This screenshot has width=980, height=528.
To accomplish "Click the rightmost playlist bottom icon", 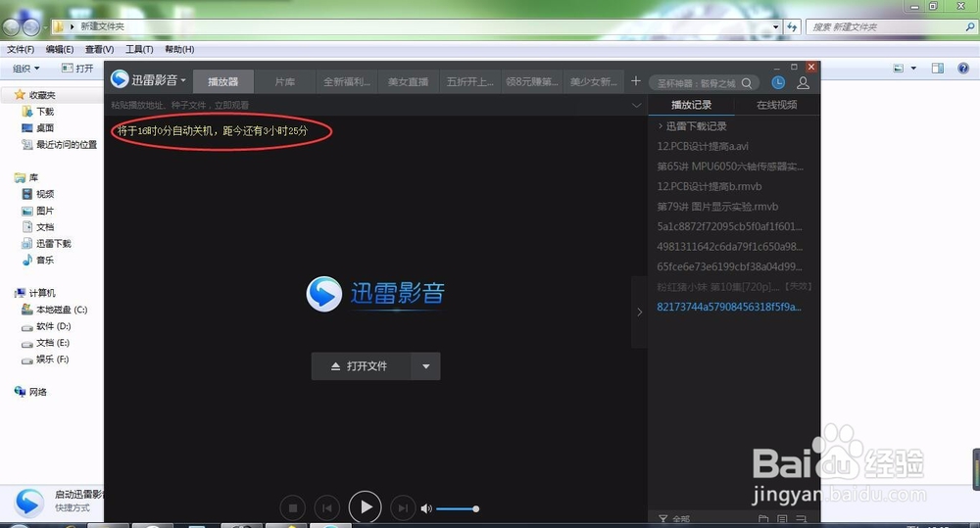I will [x=802, y=518].
